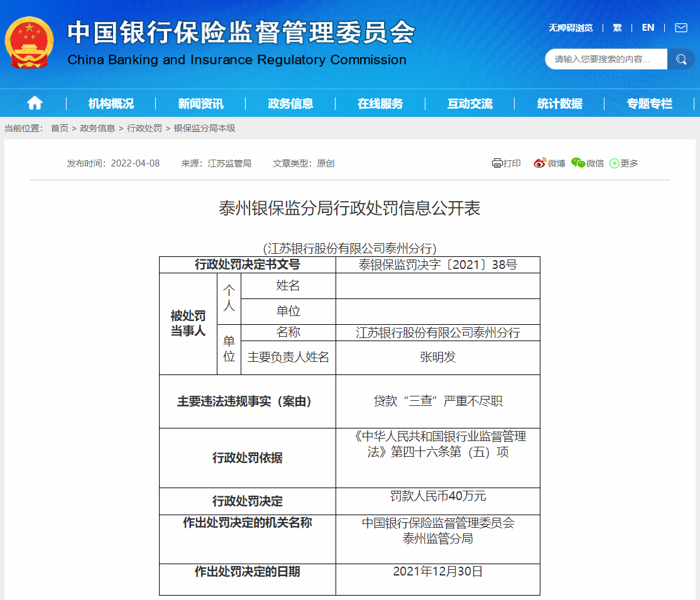Click the 文章类型: 原创 text
Viewport: 700px width, 600px height.
click(304, 163)
